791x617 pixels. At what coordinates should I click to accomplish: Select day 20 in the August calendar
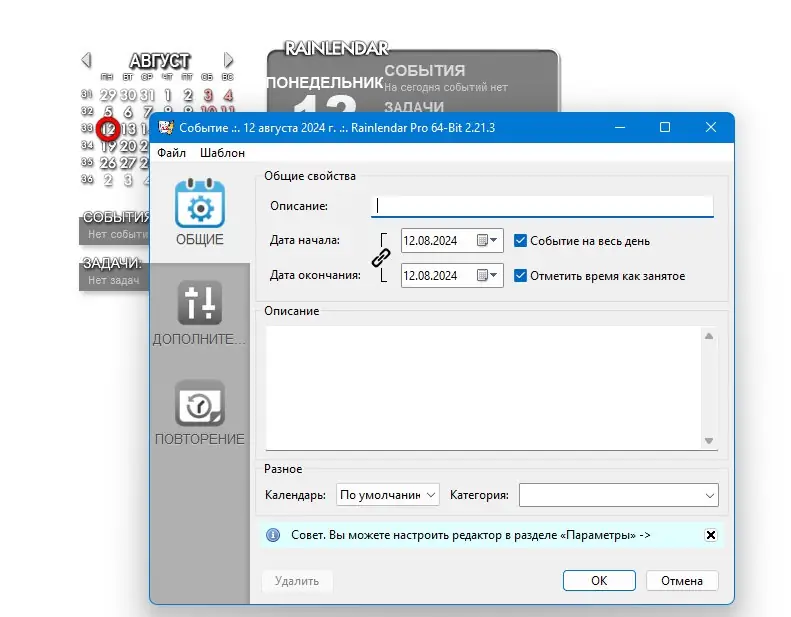pyautogui.click(x=128, y=146)
